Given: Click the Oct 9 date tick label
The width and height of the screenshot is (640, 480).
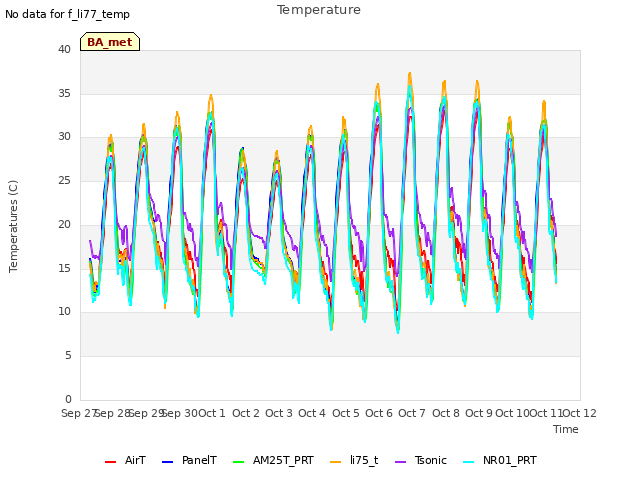Looking at the screenshot, I should pos(479,413).
